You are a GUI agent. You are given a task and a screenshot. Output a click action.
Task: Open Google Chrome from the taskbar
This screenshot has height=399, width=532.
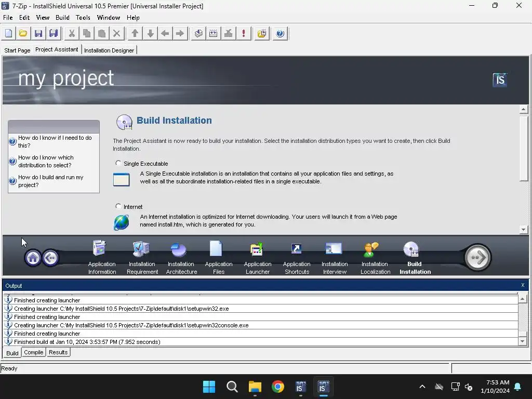pyautogui.click(x=278, y=387)
